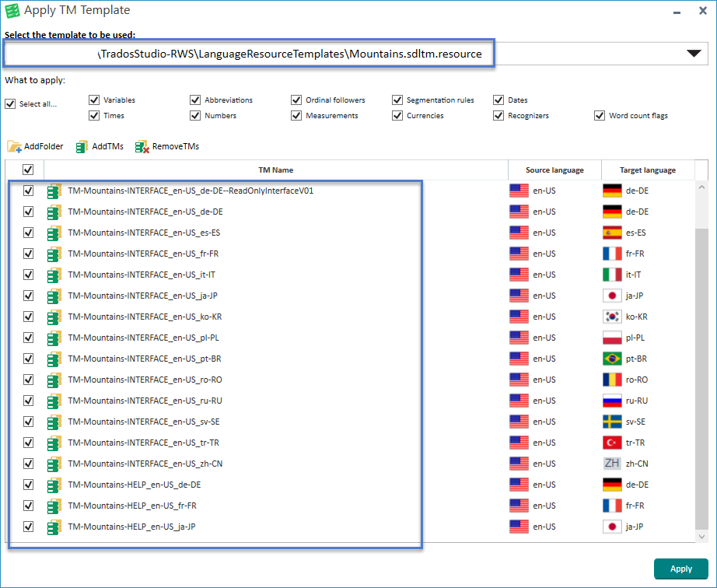
Task: Click TM icon for INTERFACE_en-US_es-ES row
Action: (54, 233)
